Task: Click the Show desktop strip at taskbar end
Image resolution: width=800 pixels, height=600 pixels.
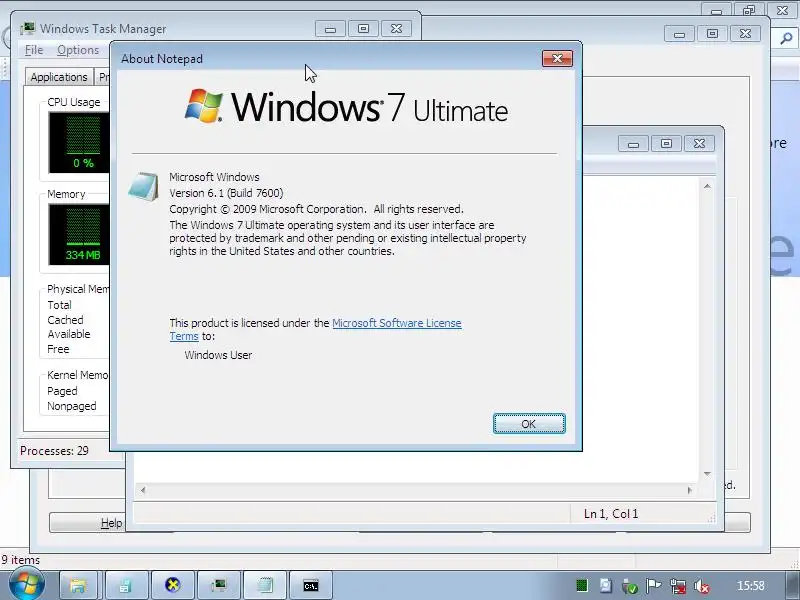Action: (792, 585)
